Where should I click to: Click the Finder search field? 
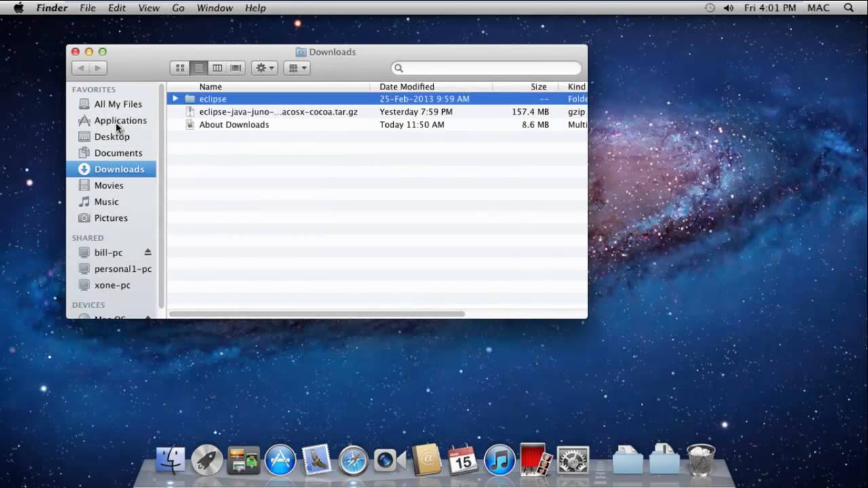(486, 68)
